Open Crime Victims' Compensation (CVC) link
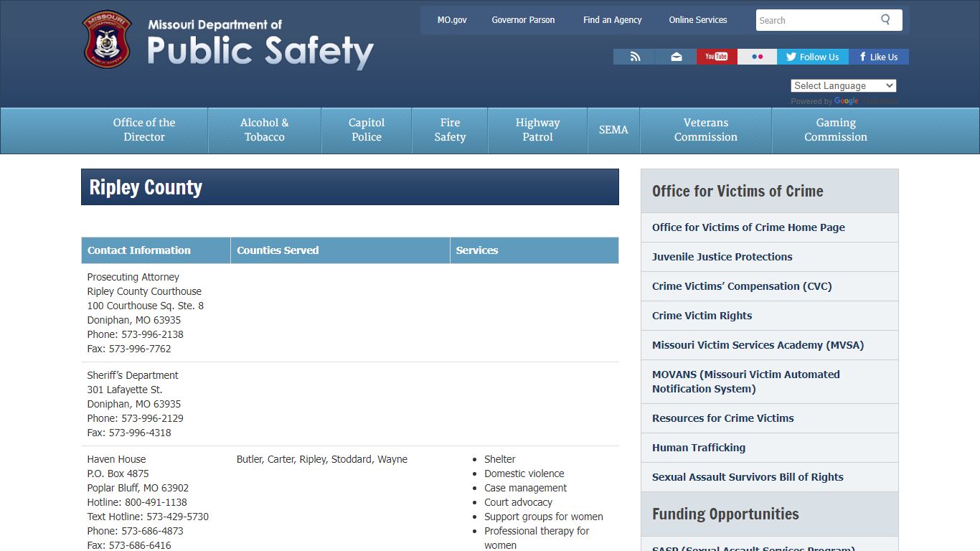 742,286
